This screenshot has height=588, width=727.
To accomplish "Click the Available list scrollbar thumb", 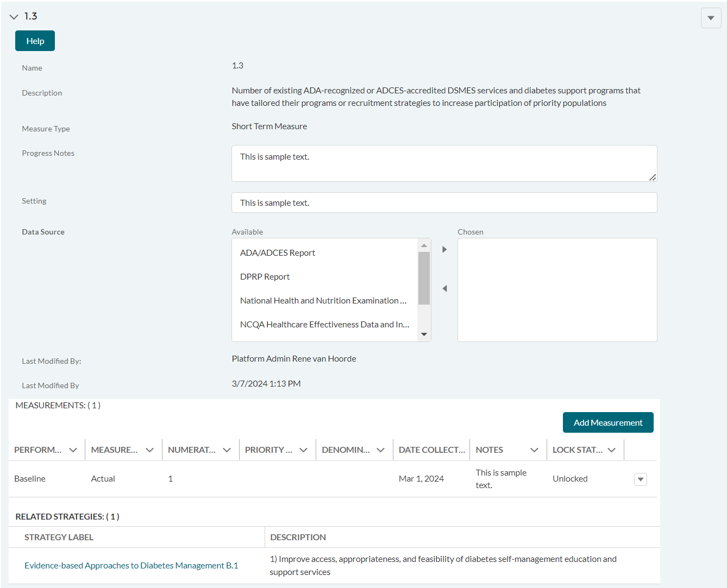I will tap(424, 277).
